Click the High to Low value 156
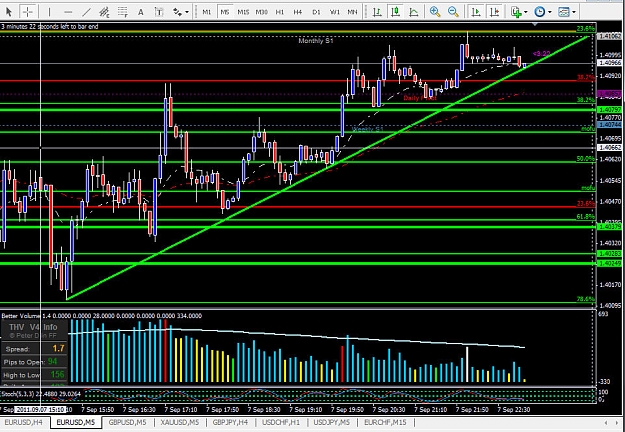625x432 pixels. tap(57, 375)
